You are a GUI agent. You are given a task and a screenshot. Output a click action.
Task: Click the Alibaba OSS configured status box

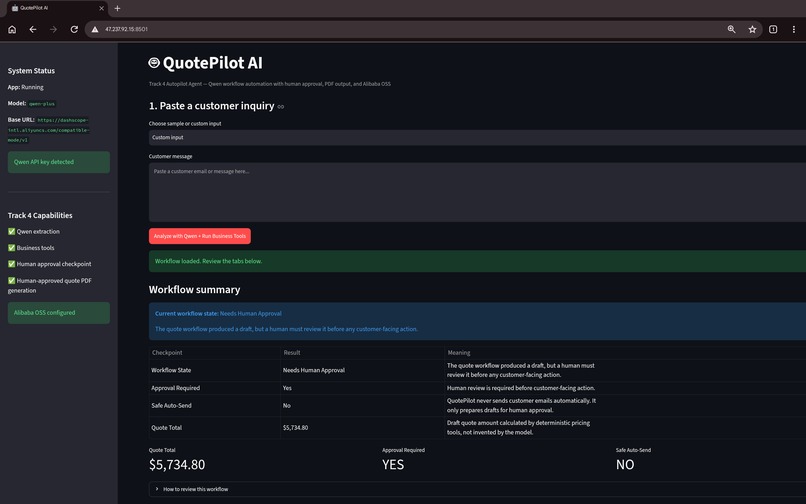[x=59, y=313]
